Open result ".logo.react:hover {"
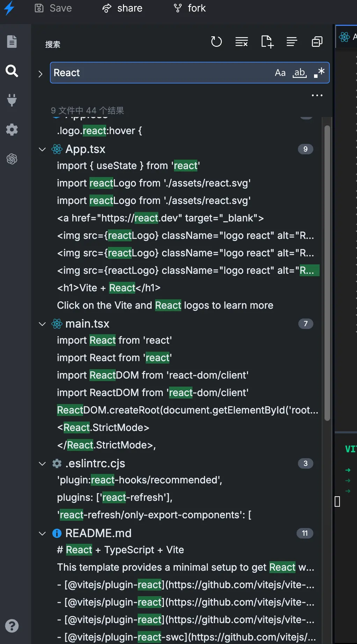This screenshot has height=644, width=357. pyautogui.click(x=100, y=131)
